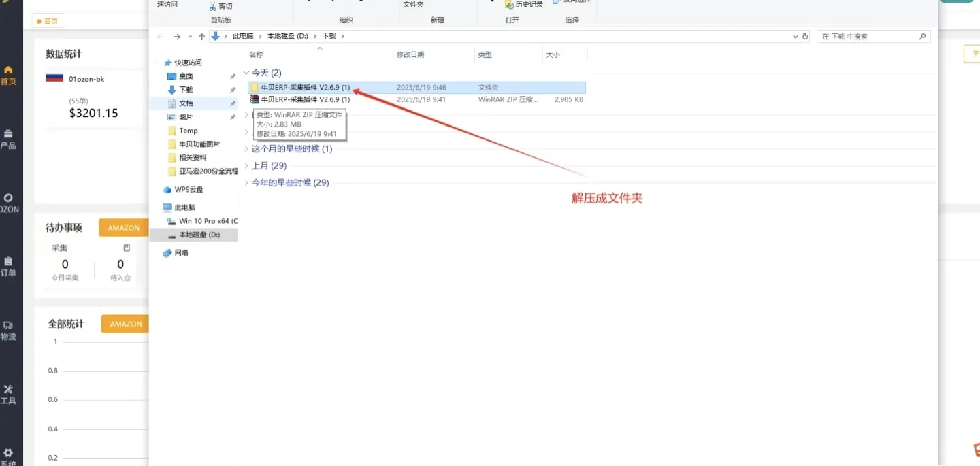Refresh the address bar with the refresh arrow
The image size is (980, 466).
click(804, 36)
